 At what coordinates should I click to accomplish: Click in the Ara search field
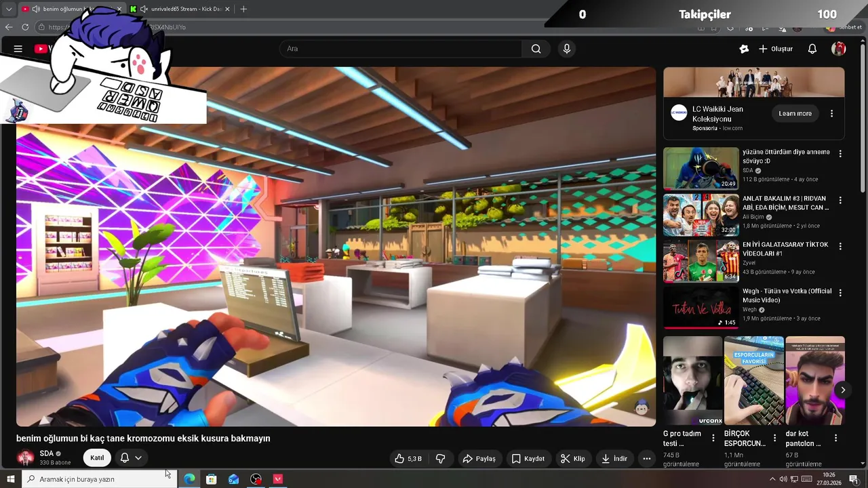click(400, 49)
